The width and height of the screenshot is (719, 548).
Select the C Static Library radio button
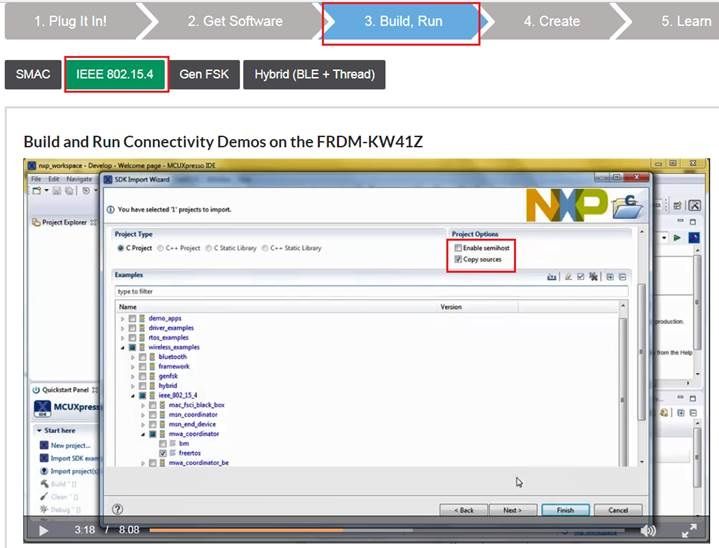tap(209, 248)
